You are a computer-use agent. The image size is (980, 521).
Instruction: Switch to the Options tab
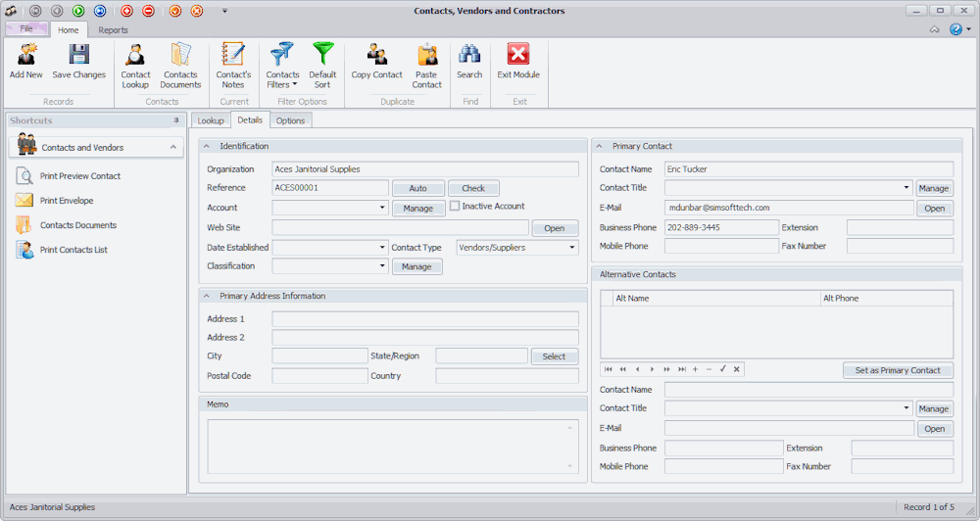tap(290, 120)
